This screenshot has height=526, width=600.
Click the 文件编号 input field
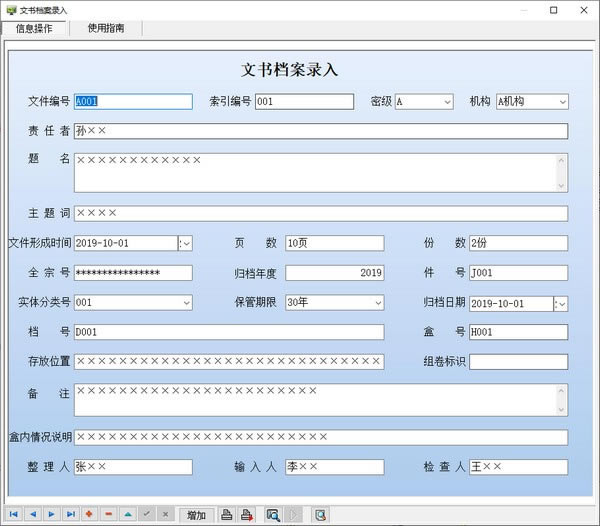pyautogui.click(x=133, y=101)
